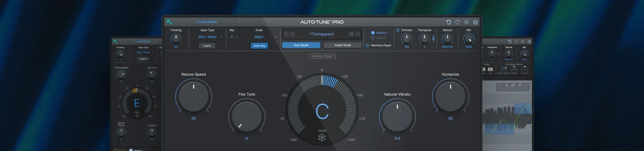Open Input Type Alto / Tenor dropdown
644x151 pixels.
click(210, 37)
